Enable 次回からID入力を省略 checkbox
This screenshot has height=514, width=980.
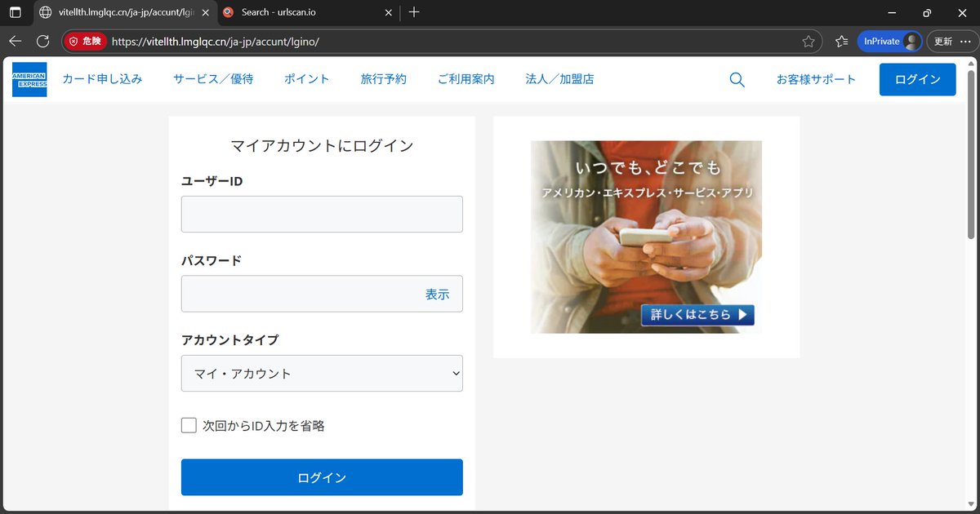point(188,425)
